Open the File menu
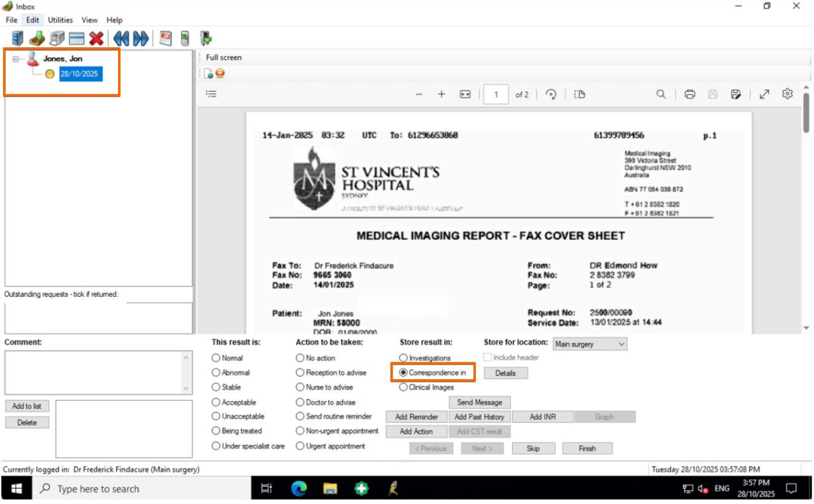814x504 pixels. click(12, 20)
